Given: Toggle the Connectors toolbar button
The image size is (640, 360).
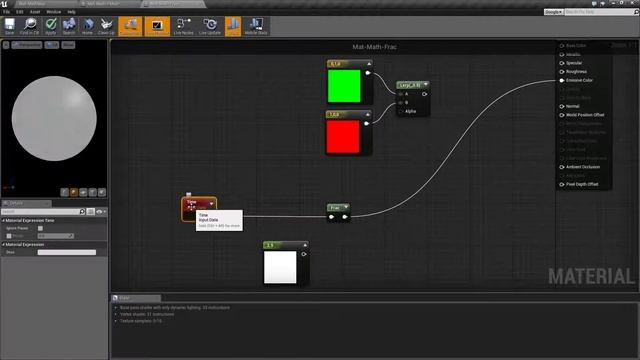Looking at the screenshot, I should click(130, 27).
